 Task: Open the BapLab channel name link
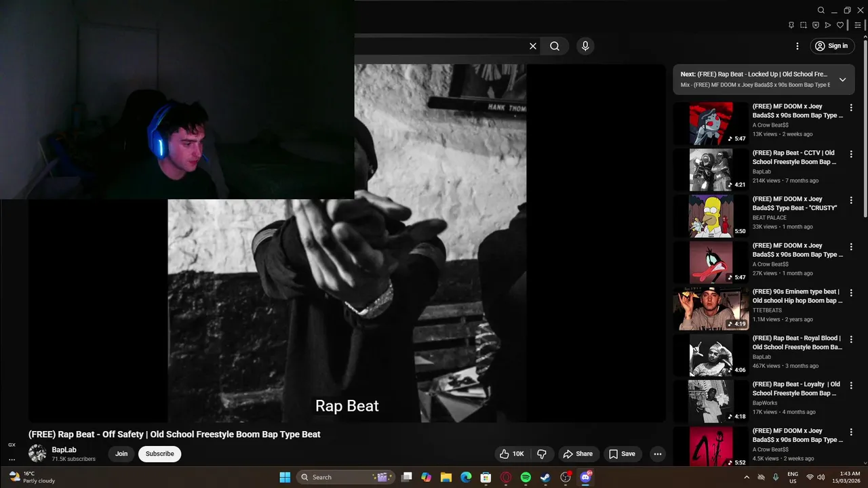pyautogui.click(x=64, y=450)
